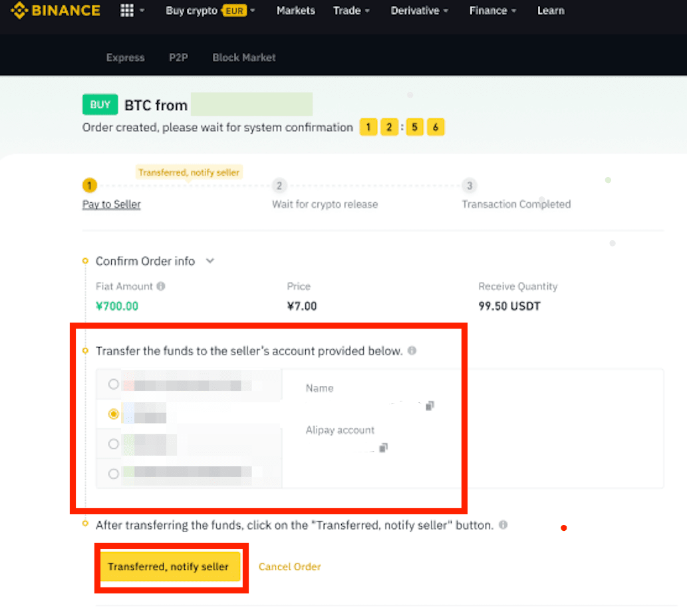Viewport: 687px width, 616px height.
Task: Open the apps grid menu icon
Action: (x=127, y=10)
